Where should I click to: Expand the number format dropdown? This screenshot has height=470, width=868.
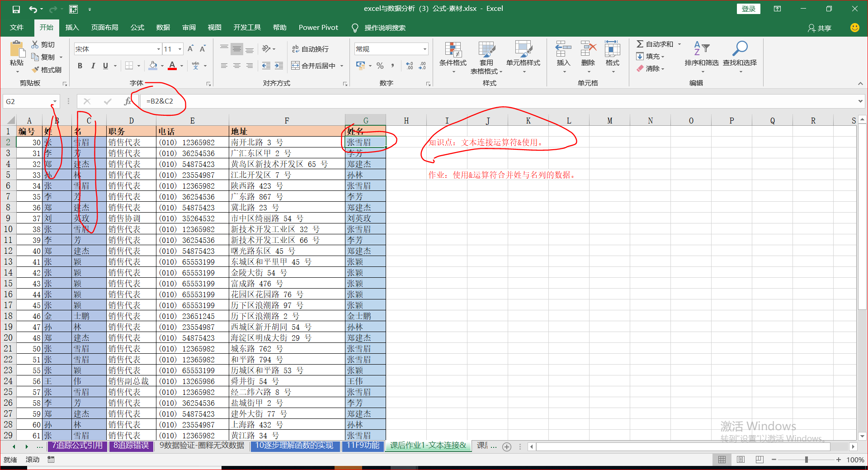coord(425,49)
